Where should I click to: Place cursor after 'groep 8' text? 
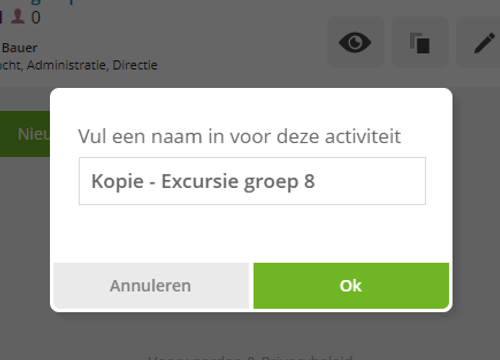click(317, 182)
